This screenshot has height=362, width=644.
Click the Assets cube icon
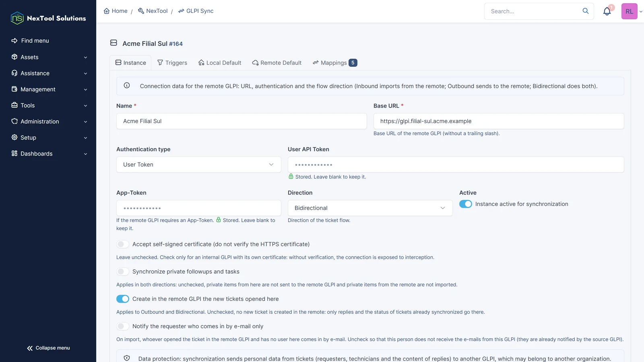tap(14, 57)
